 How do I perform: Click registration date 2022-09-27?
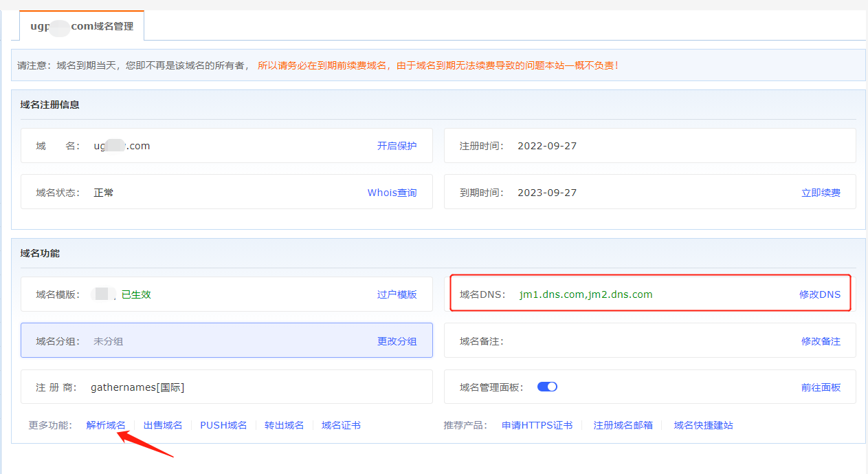pyautogui.click(x=547, y=146)
